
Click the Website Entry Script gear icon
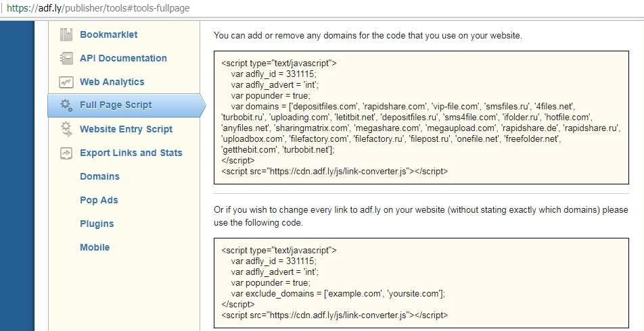pos(66,129)
